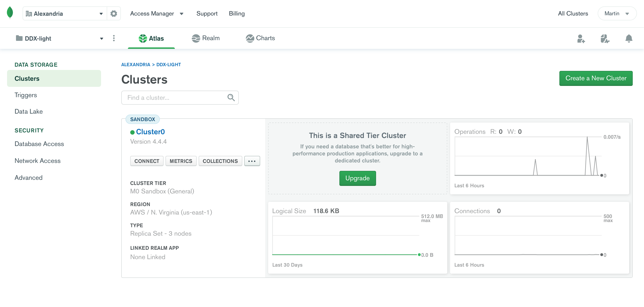
Task: Open the project activity feed icon
Action: [x=605, y=38]
